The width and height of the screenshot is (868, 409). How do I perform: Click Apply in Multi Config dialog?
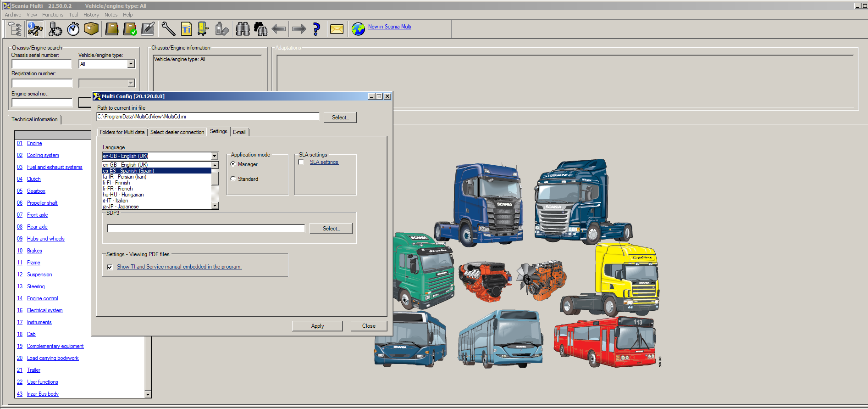click(x=317, y=326)
